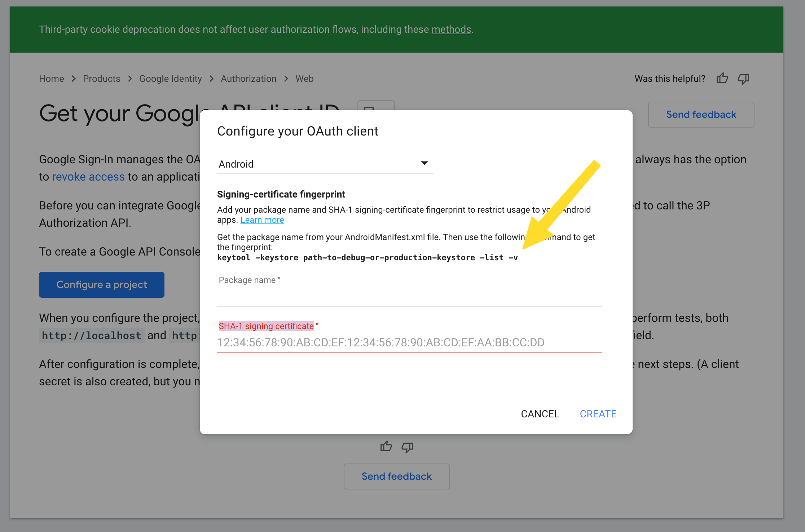805x532 pixels.
Task: Click Send feedback button at top right
Action: 701,115
